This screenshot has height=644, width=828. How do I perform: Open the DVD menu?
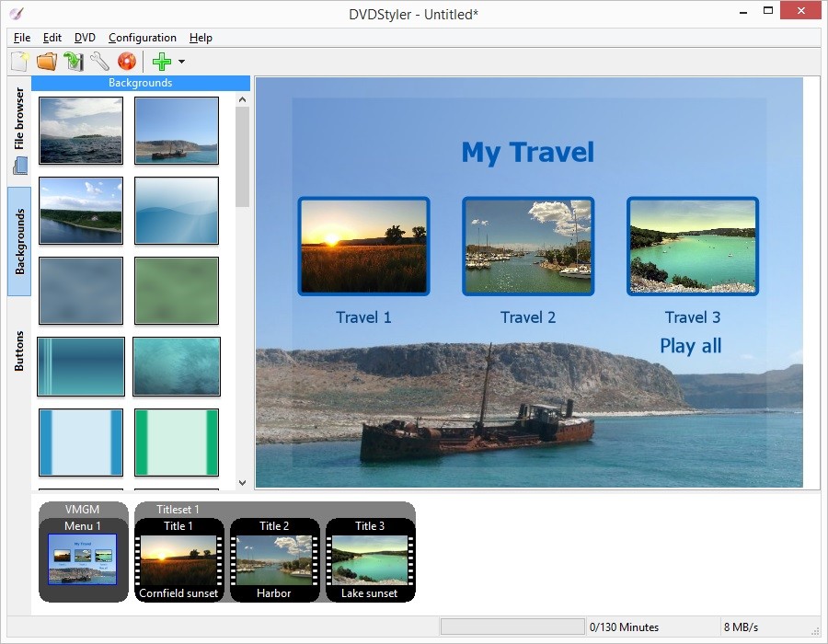pos(84,38)
